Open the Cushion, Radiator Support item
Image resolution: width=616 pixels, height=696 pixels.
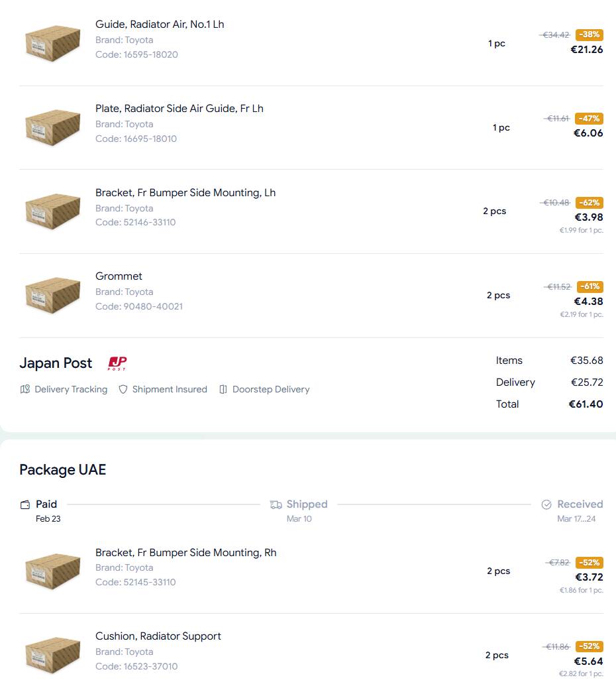point(158,636)
